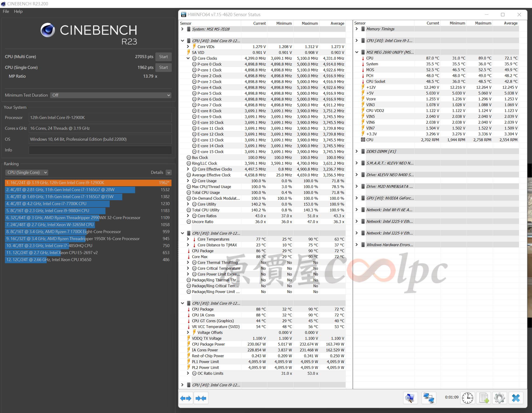
Task: Click the Core VIDs lightning bolt icon
Action: [x=194, y=46]
